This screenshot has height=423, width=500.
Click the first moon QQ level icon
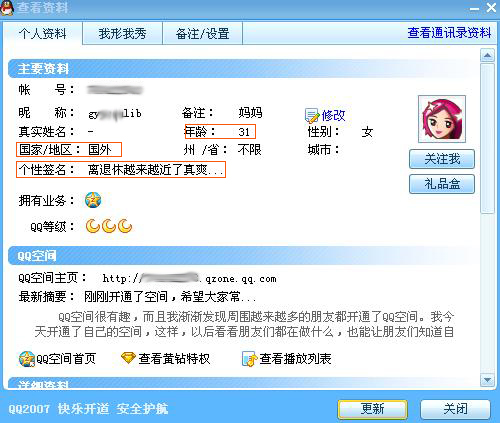[93, 226]
